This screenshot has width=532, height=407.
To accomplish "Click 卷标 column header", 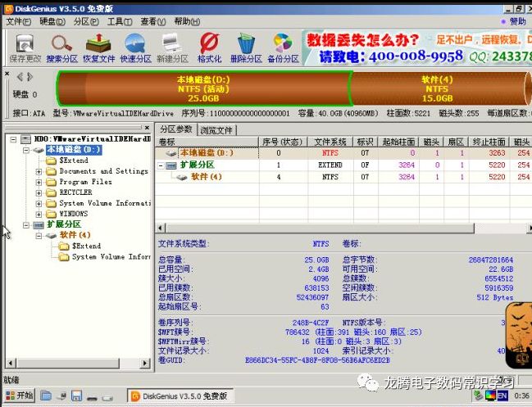I will [207, 142].
